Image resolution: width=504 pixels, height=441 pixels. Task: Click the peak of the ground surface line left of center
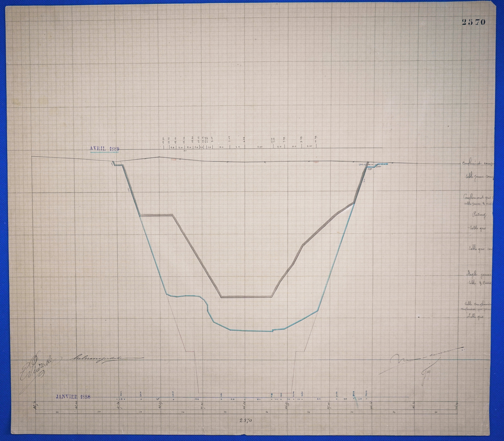pyautogui.click(x=159, y=157)
